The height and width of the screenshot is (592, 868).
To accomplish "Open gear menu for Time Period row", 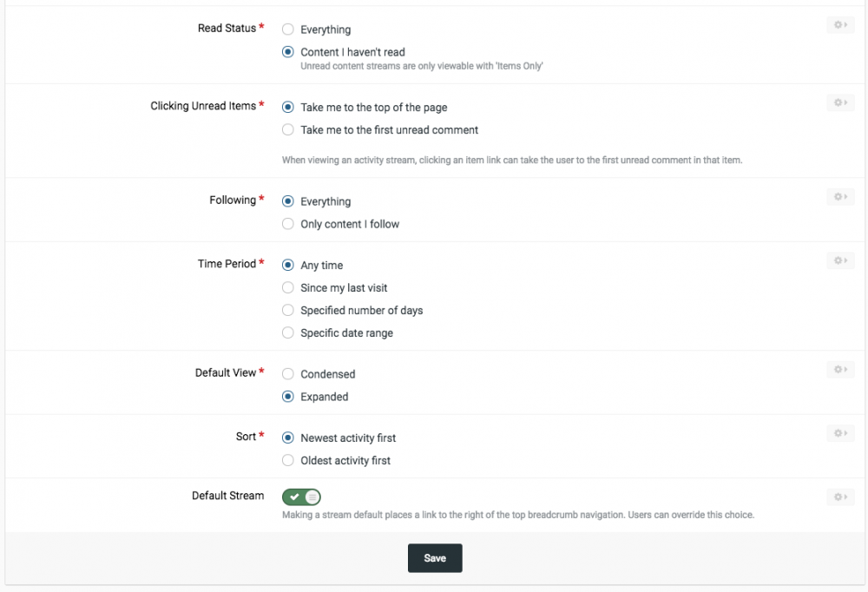I will point(840,260).
